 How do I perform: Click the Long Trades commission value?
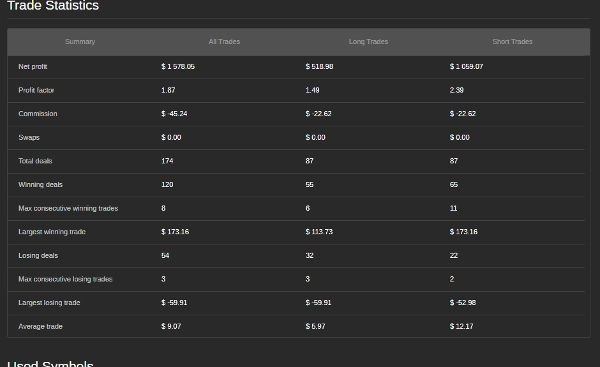pyautogui.click(x=318, y=114)
